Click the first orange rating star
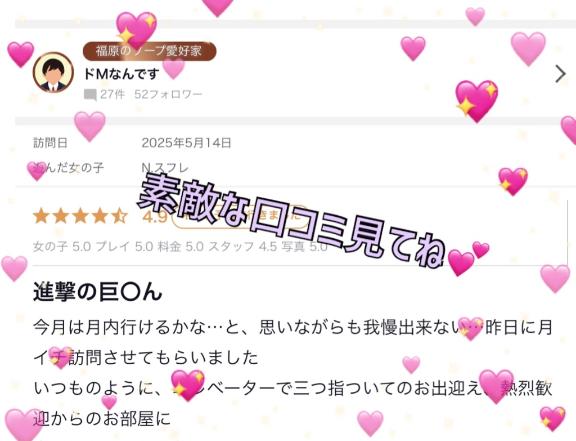Screen dimensions: 576x441 (41, 216)
